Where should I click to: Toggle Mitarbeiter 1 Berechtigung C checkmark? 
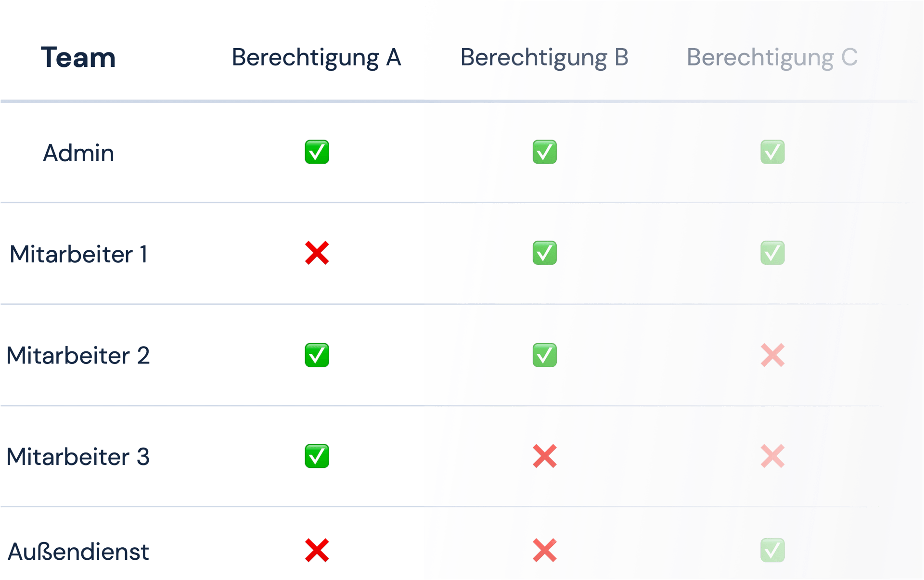772,253
